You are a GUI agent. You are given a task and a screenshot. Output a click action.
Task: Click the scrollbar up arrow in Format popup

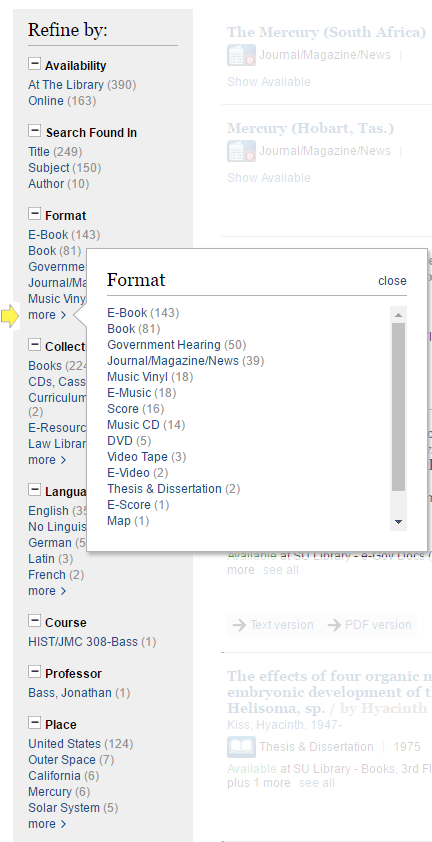pos(398,315)
